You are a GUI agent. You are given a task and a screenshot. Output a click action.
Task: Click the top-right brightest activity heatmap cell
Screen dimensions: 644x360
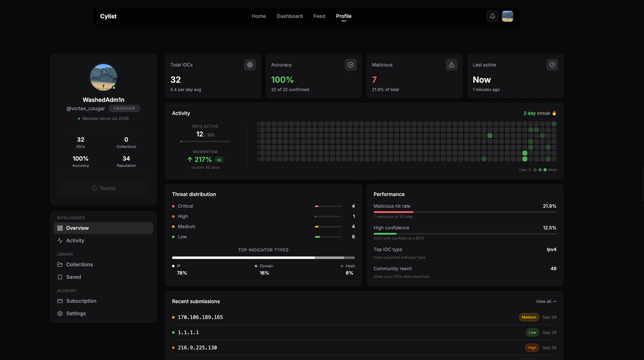tap(554, 124)
